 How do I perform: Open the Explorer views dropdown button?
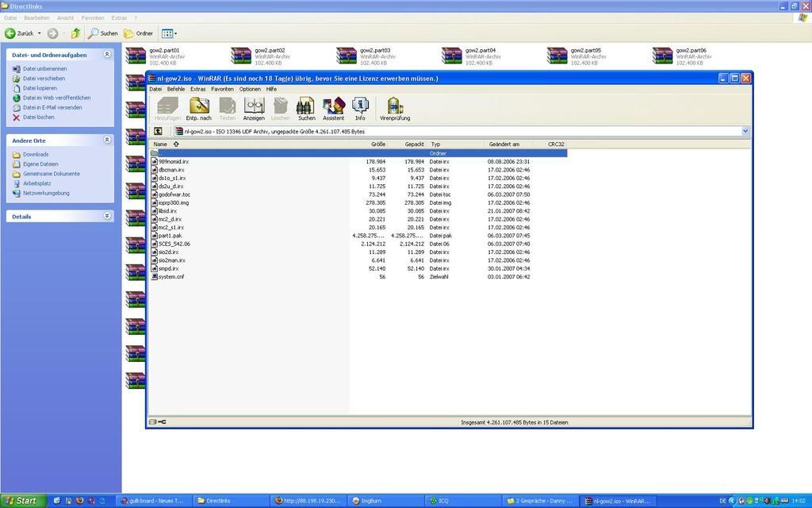click(x=170, y=33)
